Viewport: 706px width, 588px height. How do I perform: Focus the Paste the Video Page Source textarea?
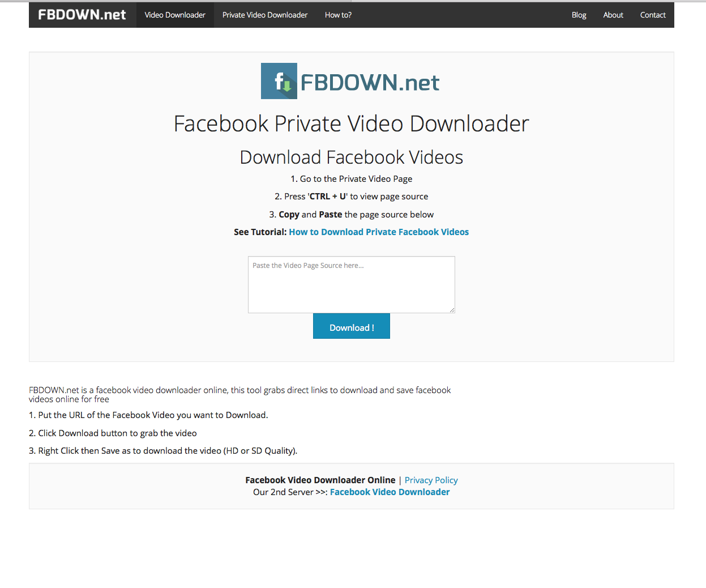point(352,284)
